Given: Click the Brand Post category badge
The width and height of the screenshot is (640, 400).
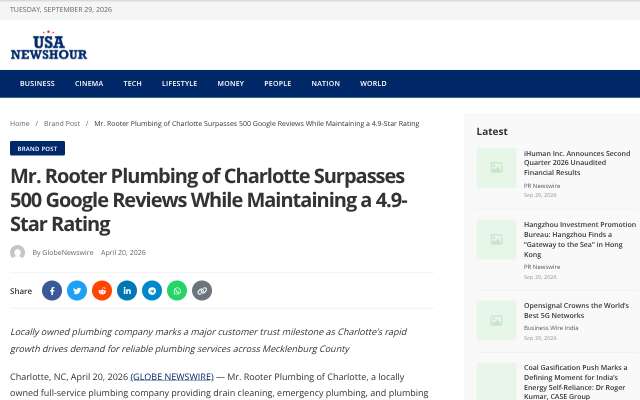Looking at the screenshot, I should pyautogui.click(x=37, y=149).
